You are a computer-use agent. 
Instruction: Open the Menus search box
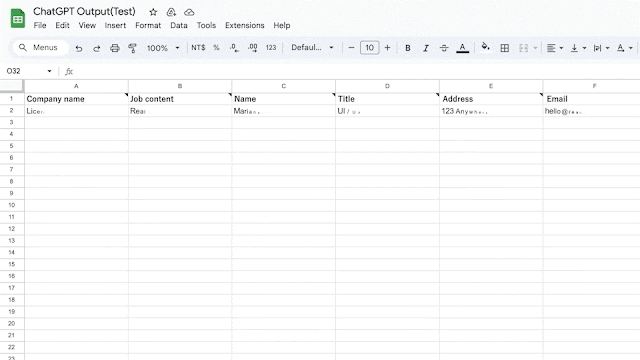pos(40,48)
